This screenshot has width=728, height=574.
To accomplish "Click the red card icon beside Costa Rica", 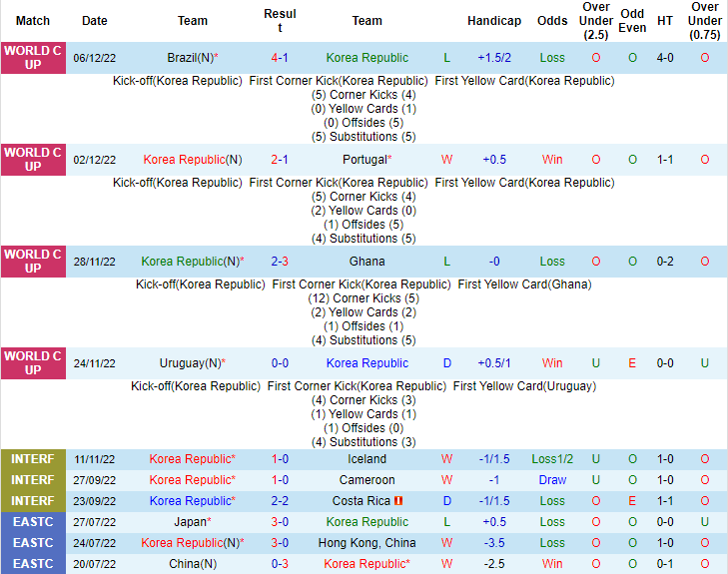I will point(397,501).
